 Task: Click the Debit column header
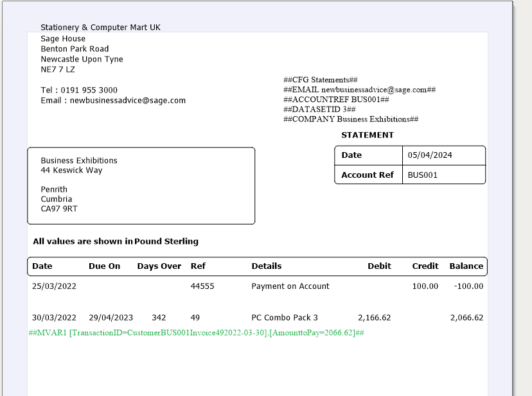(379, 266)
